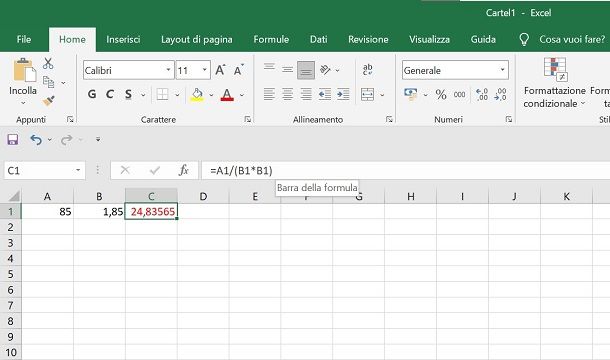Open Generale number format dropdown

[x=502, y=70]
